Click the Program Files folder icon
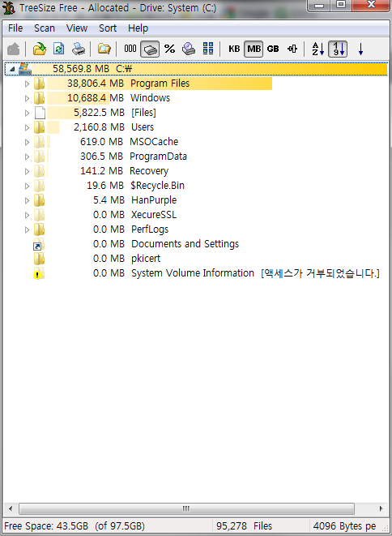The width and height of the screenshot is (392, 536). [39, 84]
